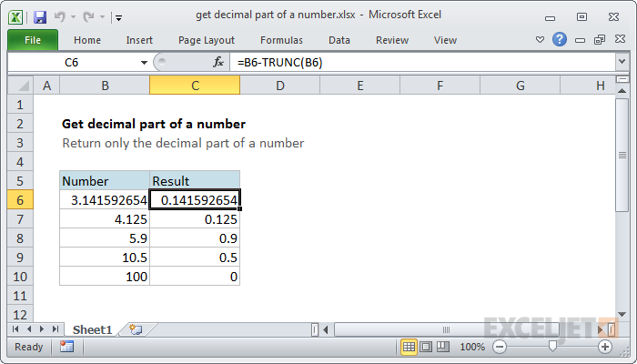Viewport: 637px width, 364px height.
Task: Open the Name Box dropdown arrow
Action: (x=144, y=62)
